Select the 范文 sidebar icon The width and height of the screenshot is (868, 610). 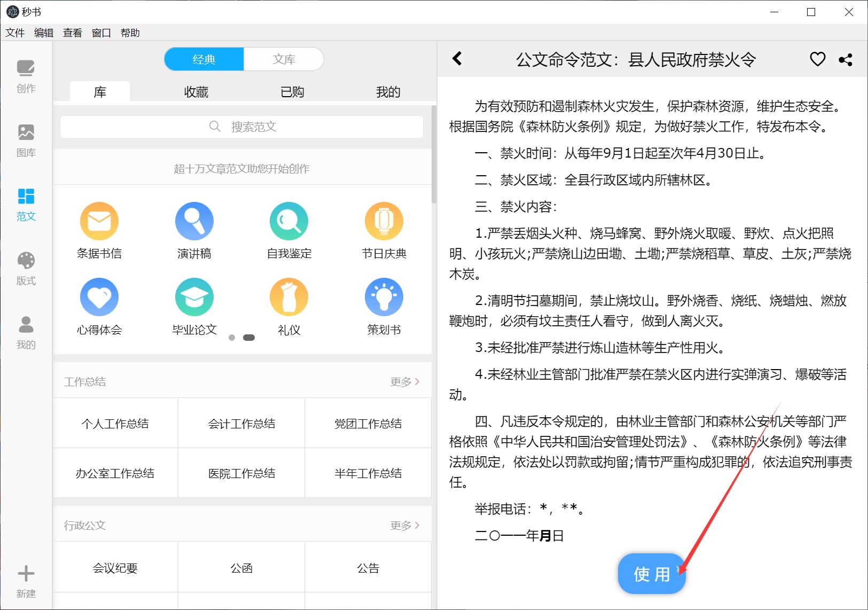pos(25,204)
